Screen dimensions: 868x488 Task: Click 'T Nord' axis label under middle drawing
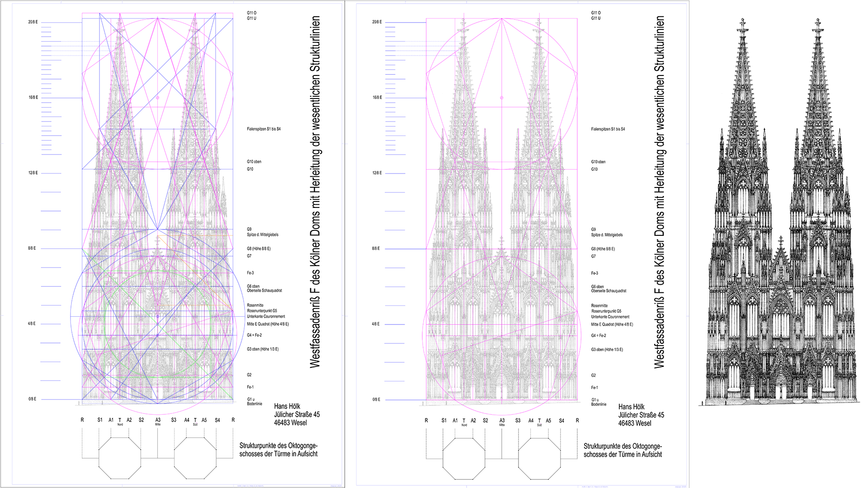pos(464,422)
